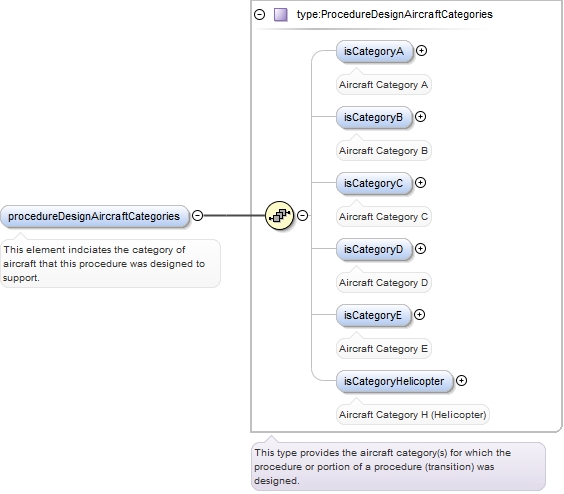The width and height of the screenshot is (564, 494).
Task: Click the Aircraft Category B annotation
Action: point(383,151)
